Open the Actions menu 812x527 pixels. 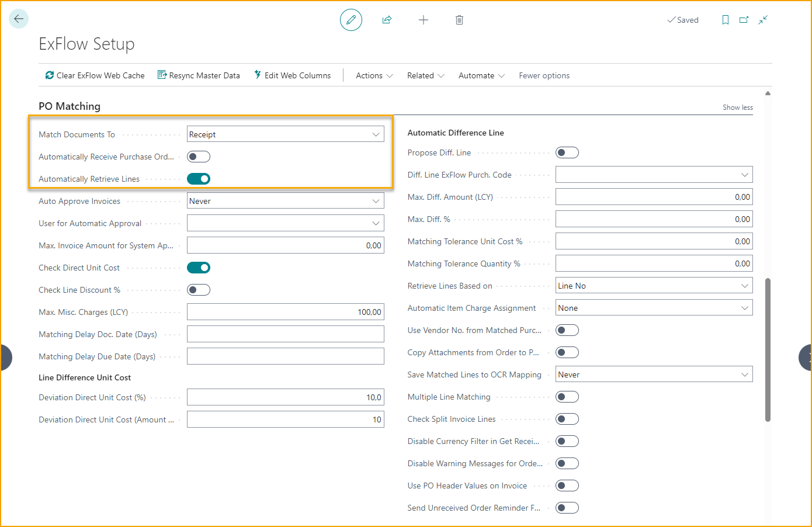click(x=374, y=75)
